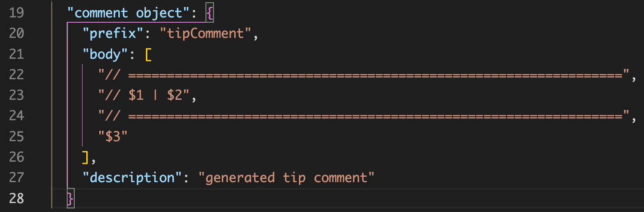This screenshot has height=212, width=644.
Task: Click the closing pink curly brace
Action: [70, 198]
